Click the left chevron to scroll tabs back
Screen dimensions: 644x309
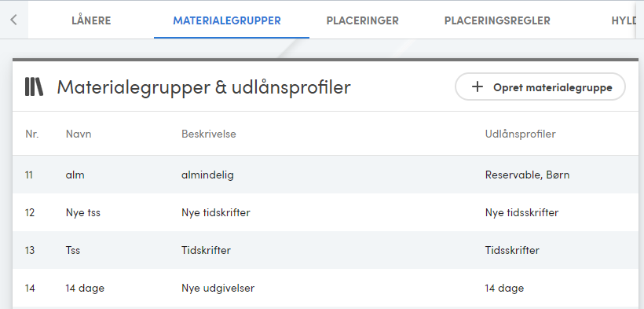(x=13, y=20)
